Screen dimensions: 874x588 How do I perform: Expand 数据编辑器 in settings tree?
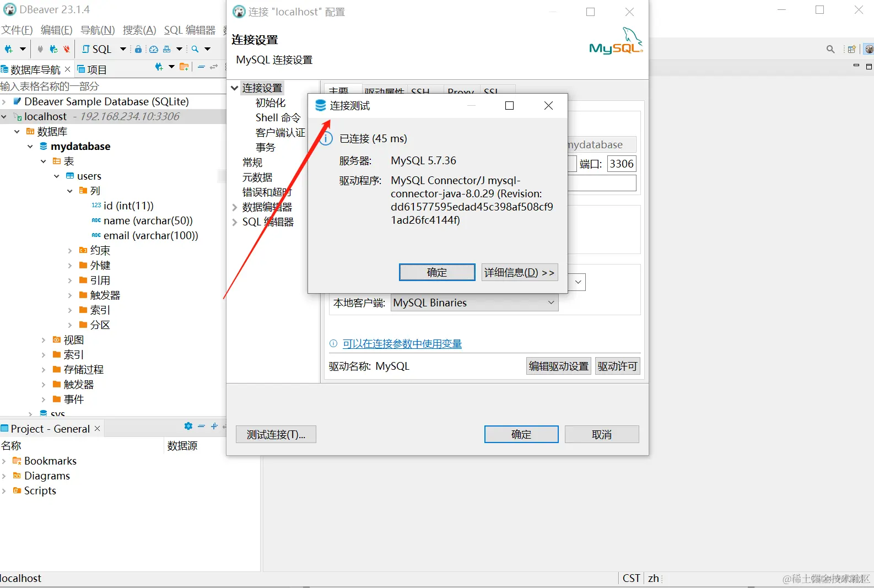coord(235,208)
